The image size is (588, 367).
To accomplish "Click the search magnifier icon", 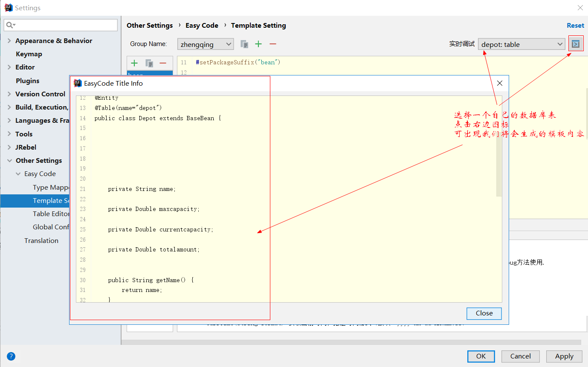I will tap(10, 25).
